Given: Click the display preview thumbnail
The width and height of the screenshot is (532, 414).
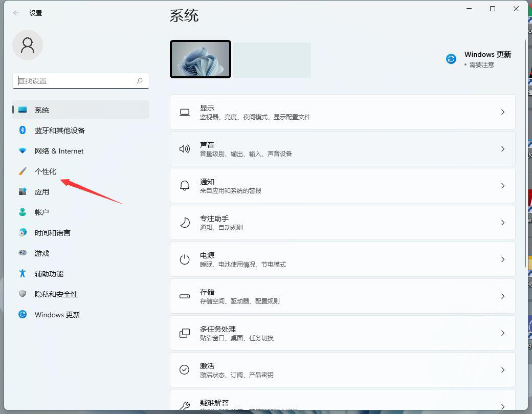Looking at the screenshot, I should tap(201, 58).
